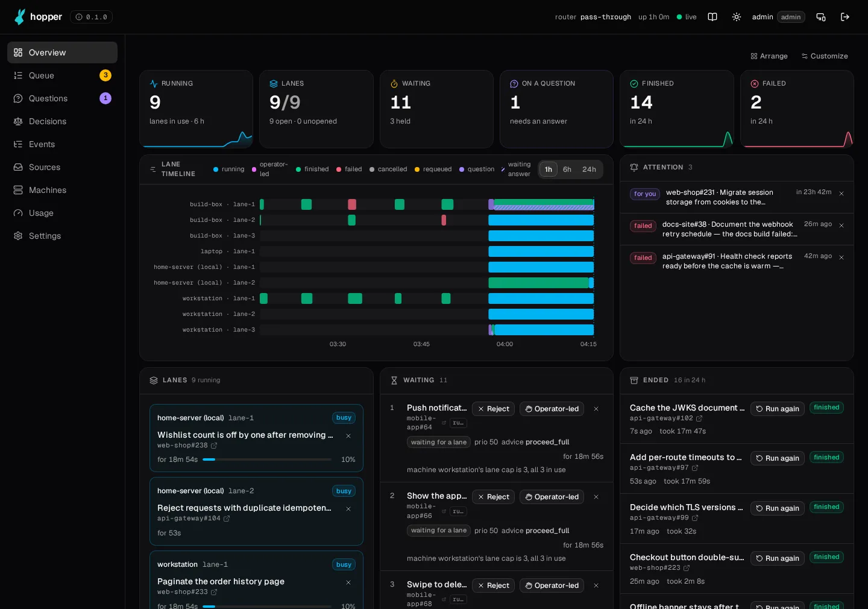
Task: Click the hopper logo icon
Action: click(20, 17)
